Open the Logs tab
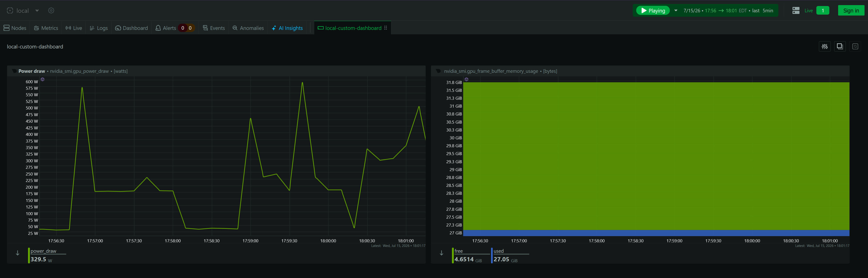This screenshot has height=278, width=868. coord(99,28)
